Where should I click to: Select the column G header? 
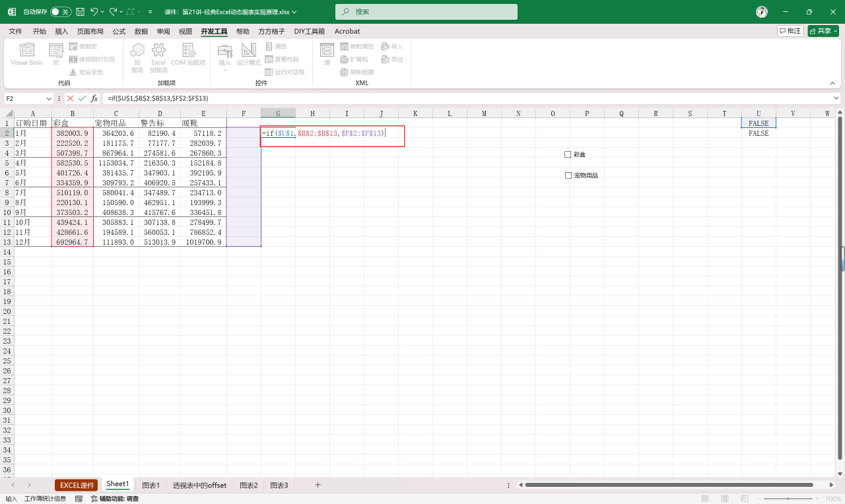(x=278, y=113)
